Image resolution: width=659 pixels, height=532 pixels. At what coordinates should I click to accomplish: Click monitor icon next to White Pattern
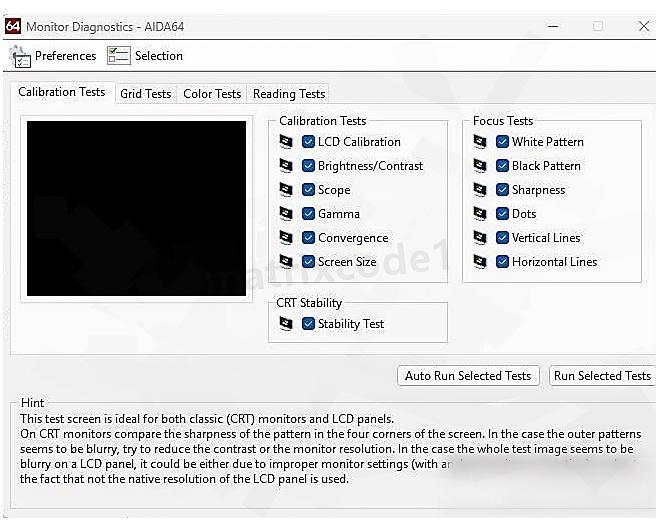pos(480,142)
